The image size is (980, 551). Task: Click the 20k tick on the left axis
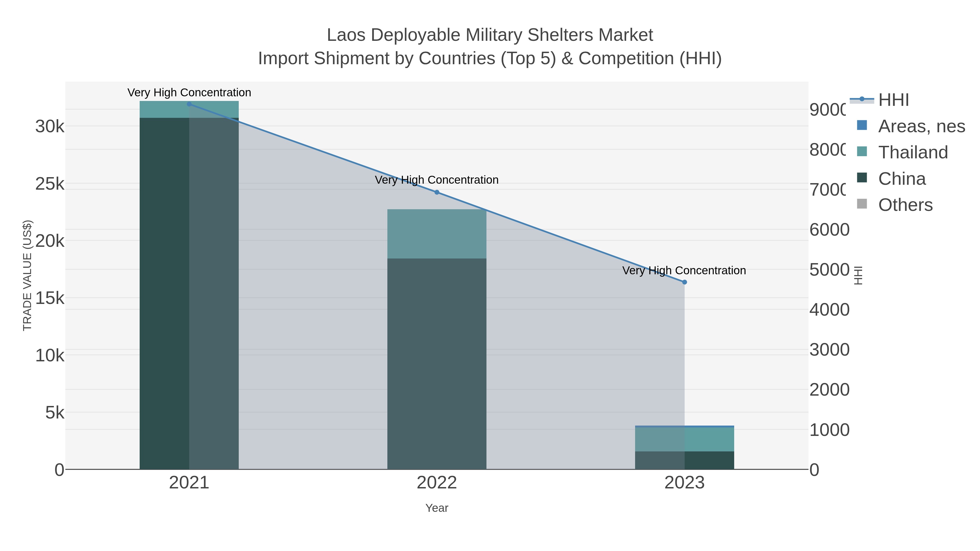click(50, 241)
